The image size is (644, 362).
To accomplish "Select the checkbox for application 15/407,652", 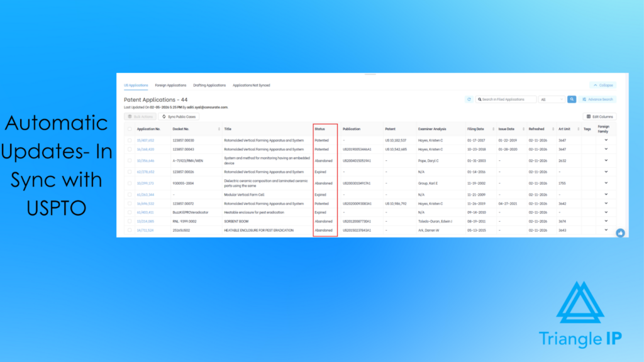I will click(128, 139).
